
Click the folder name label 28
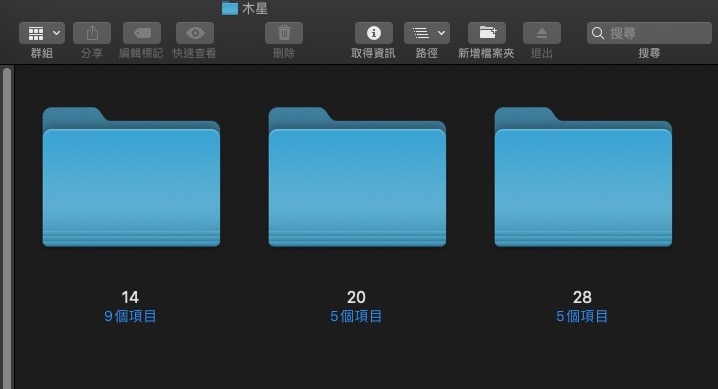[x=582, y=297]
